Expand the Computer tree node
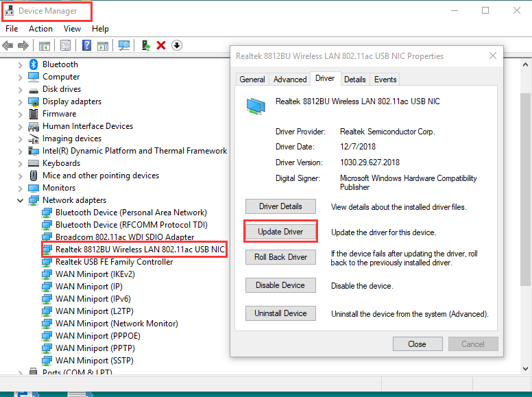 (20, 77)
